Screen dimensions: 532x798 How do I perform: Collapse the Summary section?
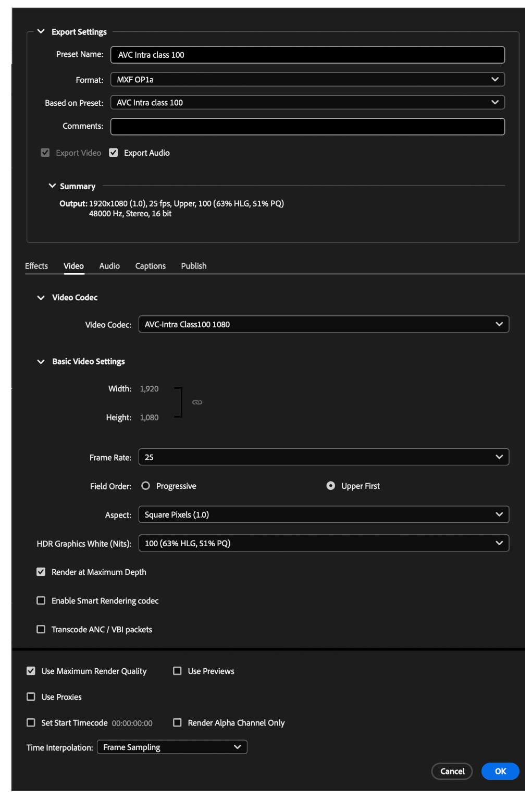52,186
